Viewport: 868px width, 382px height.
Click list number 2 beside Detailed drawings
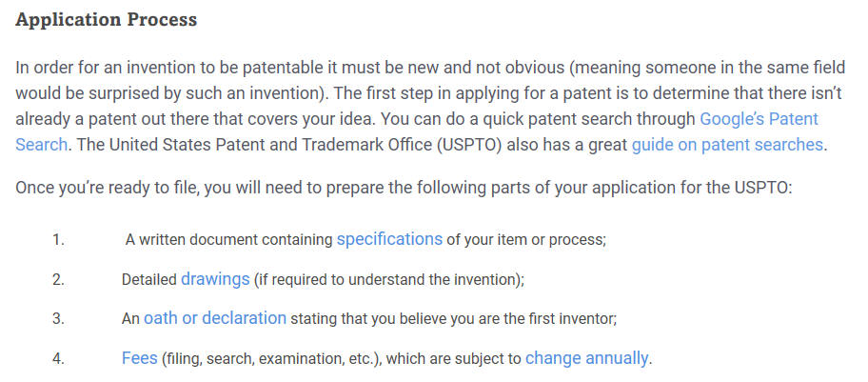coord(59,279)
